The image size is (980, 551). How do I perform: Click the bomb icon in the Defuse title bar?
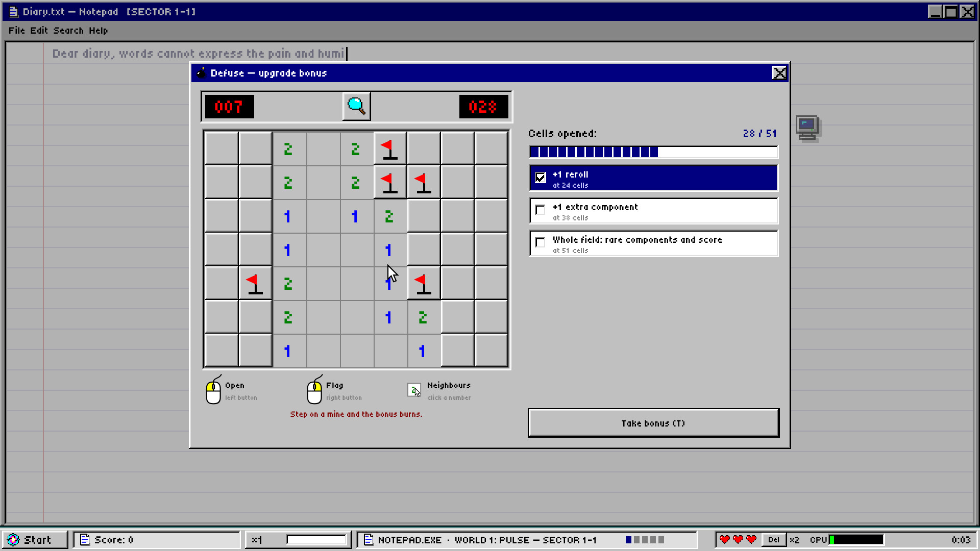pyautogui.click(x=201, y=72)
